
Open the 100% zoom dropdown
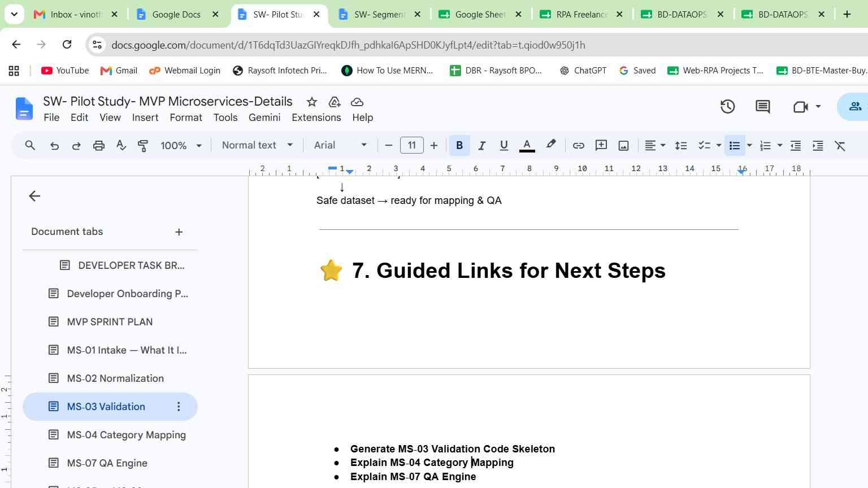(181, 146)
